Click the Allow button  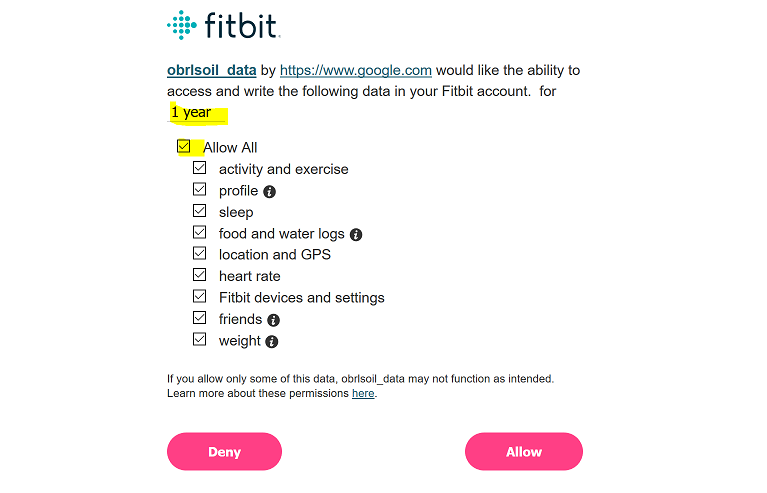click(x=524, y=451)
